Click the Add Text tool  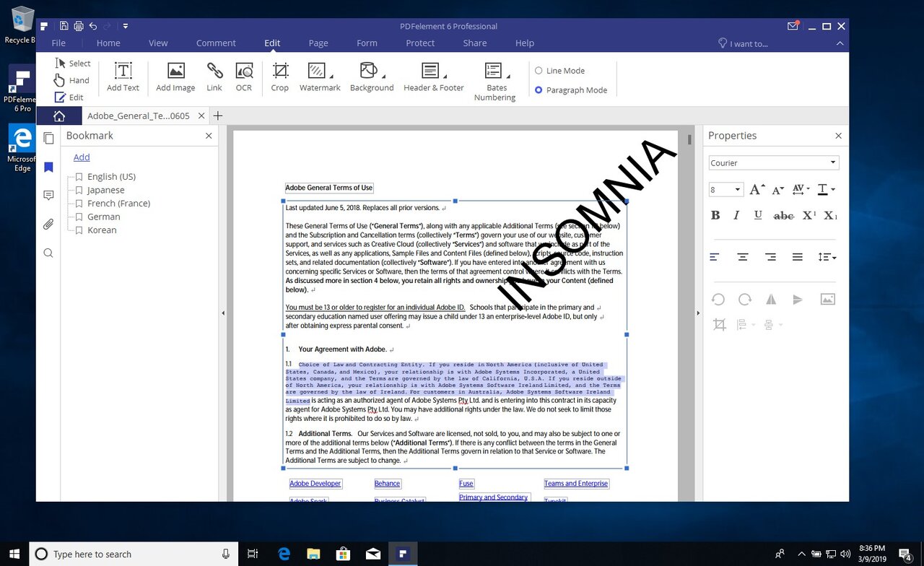[123, 77]
